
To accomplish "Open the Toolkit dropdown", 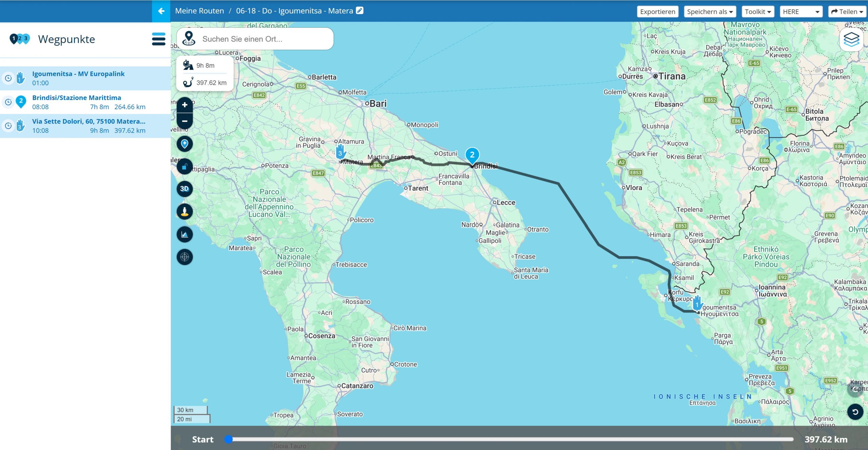I will tap(757, 12).
